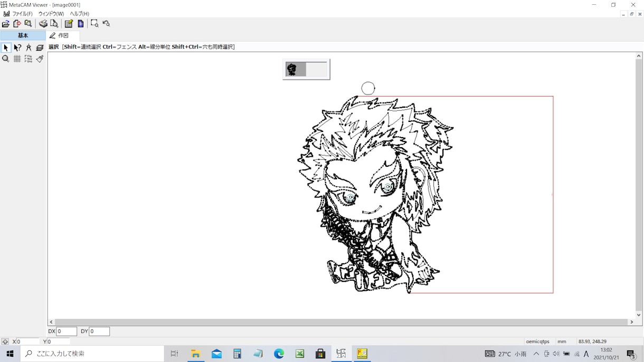Click the undo zoom icon
644x362 pixels.
(106, 24)
